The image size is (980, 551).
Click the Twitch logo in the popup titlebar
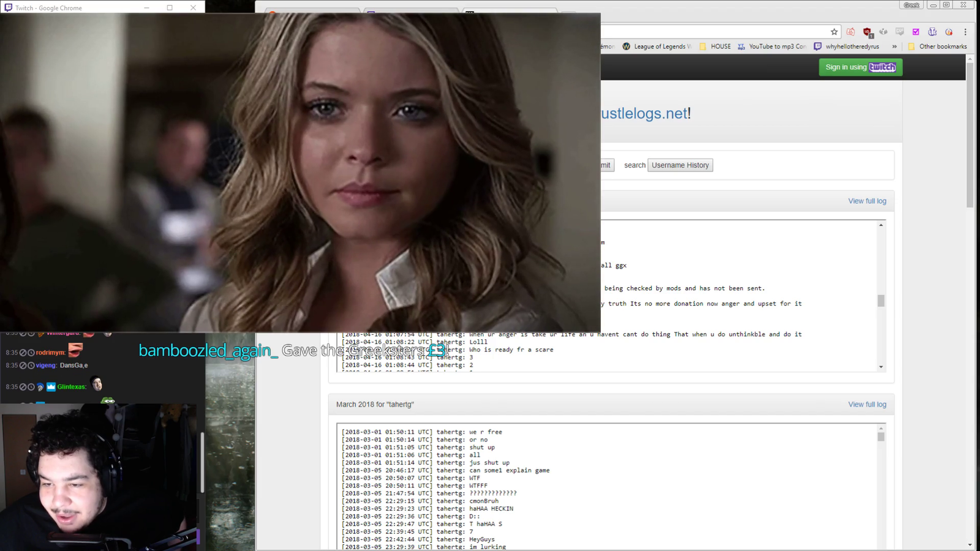(8, 7)
